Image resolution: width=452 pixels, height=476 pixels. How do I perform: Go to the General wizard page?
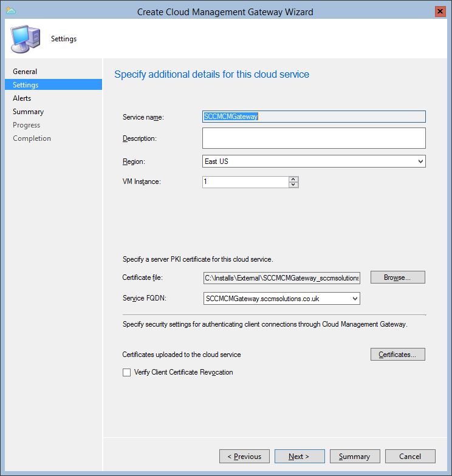[25, 72]
